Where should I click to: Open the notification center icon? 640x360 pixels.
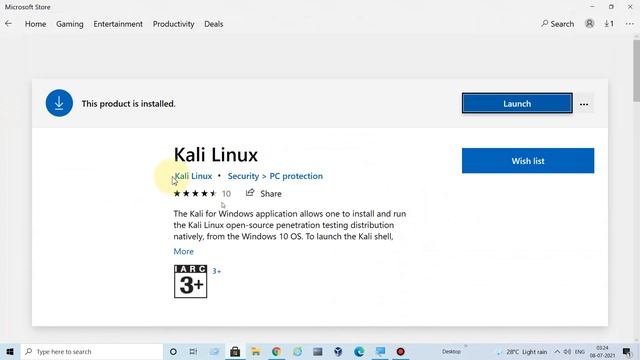coord(627,351)
